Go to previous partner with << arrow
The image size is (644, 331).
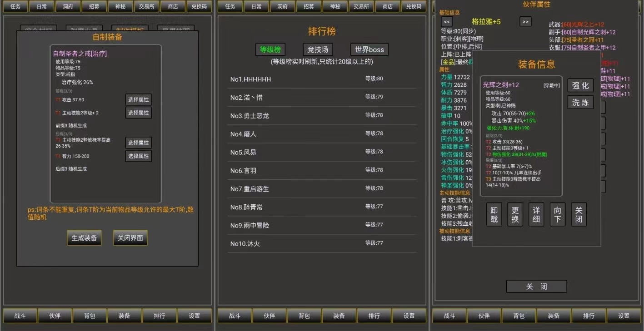pos(447,22)
